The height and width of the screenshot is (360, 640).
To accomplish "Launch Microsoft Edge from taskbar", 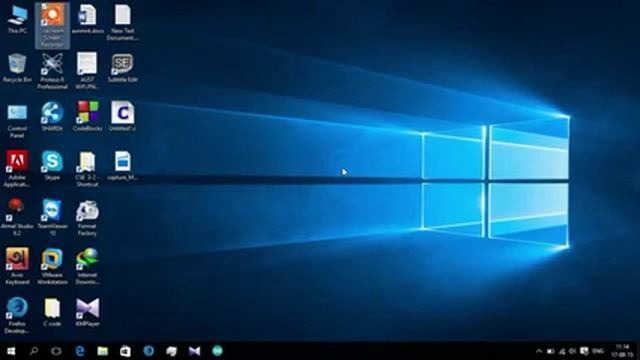I will (x=80, y=351).
